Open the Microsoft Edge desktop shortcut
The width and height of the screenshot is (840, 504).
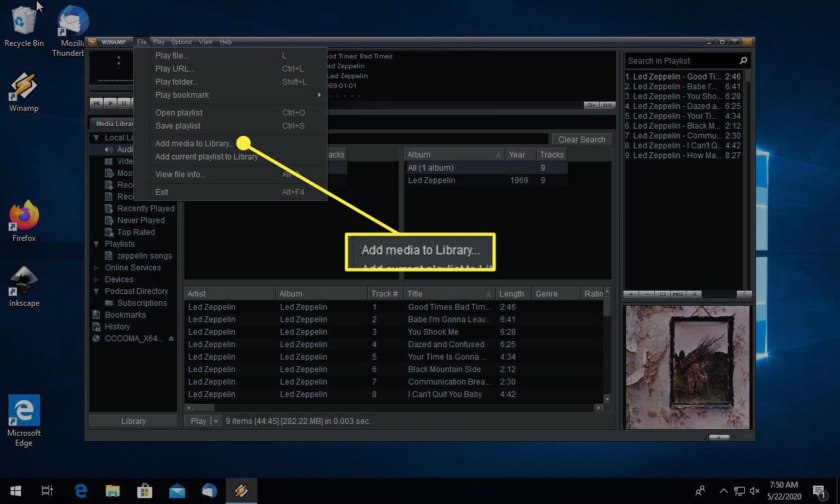[24, 421]
